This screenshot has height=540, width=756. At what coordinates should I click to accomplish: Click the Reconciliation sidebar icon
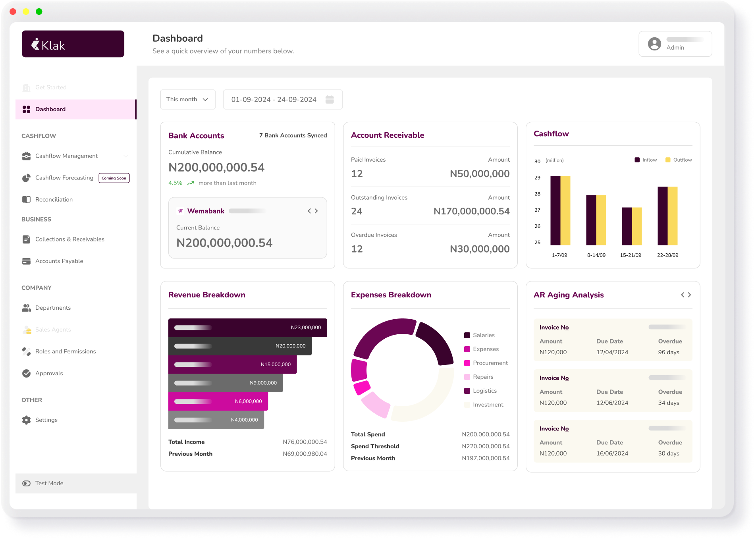point(26,199)
